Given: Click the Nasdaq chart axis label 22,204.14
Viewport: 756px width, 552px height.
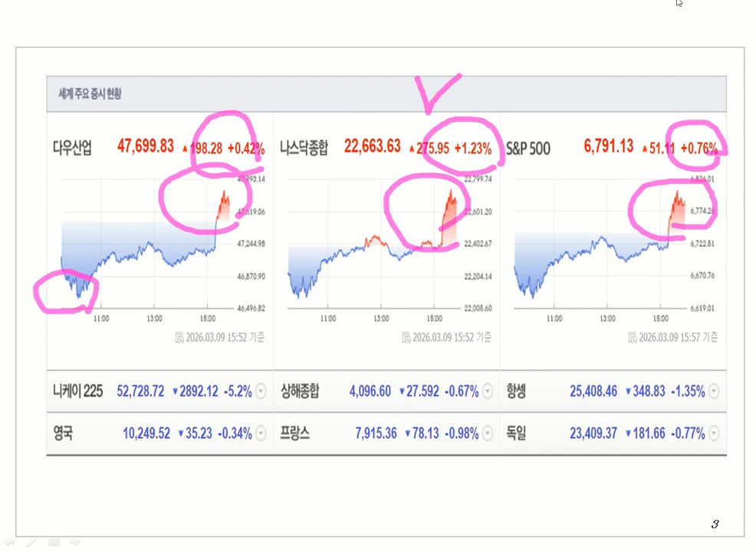Looking at the screenshot, I should [x=478, y=277].
